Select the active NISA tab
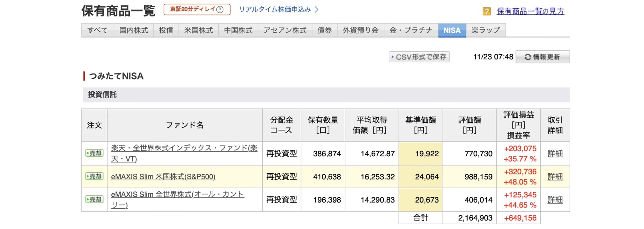 pos(452,30)
